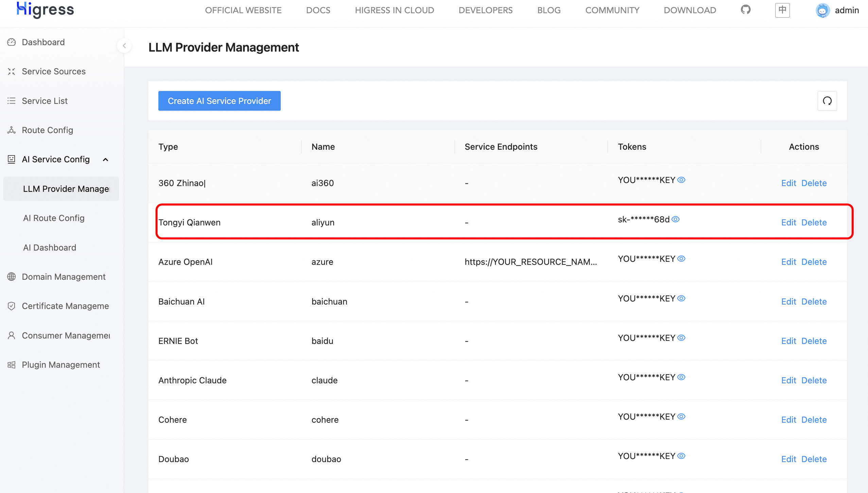
Task: Open Dashboard from sidebar icon
Action: point(12,42)
